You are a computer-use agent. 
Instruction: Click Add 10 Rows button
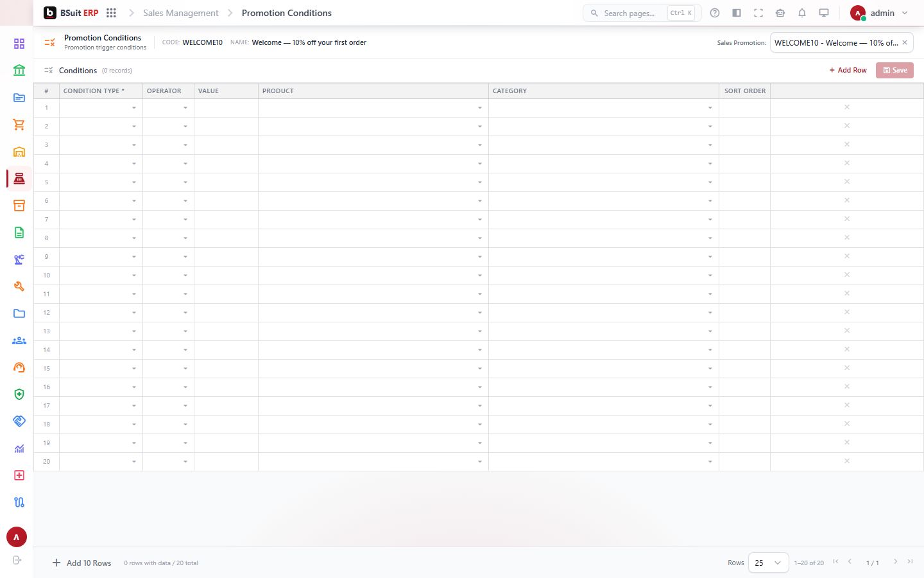(82, 563)
